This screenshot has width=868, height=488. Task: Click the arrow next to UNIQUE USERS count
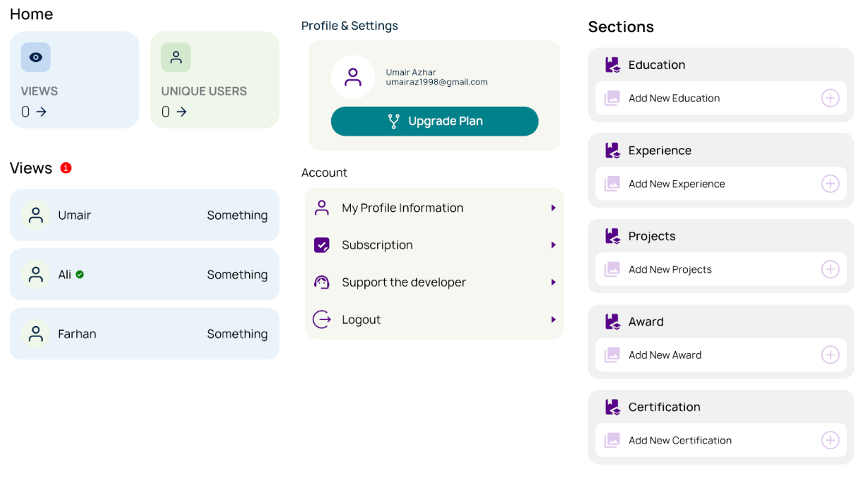pos(182,112)
